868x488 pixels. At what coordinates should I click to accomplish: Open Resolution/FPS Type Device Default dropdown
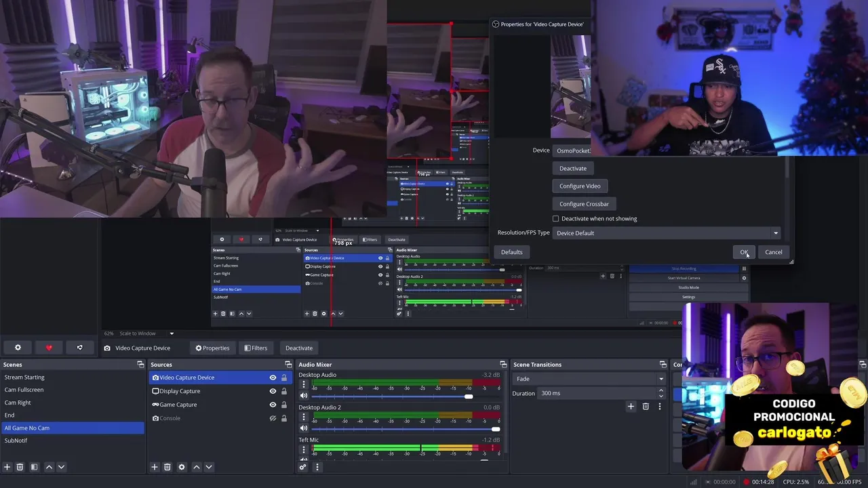coord(667,233)
